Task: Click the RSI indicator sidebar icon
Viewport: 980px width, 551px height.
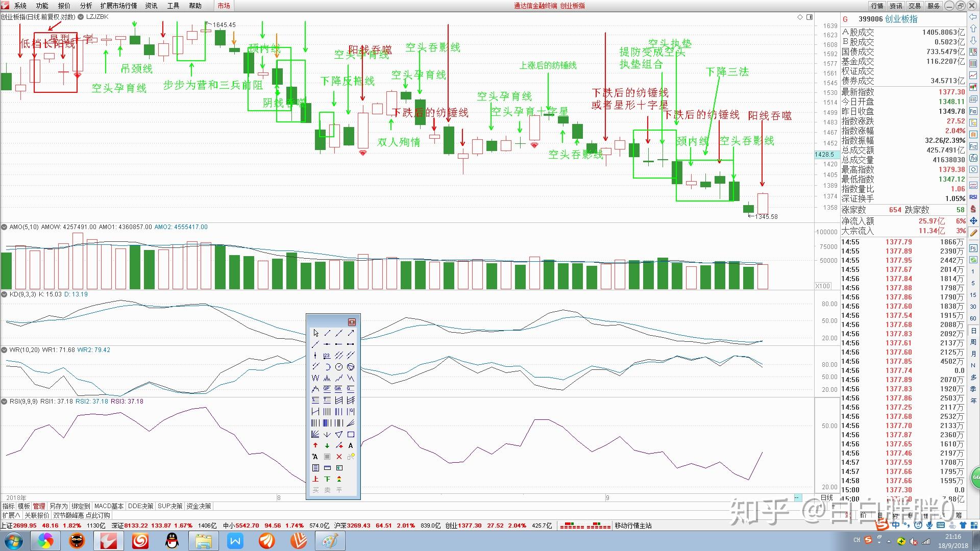Action: [x=973, y=197]
